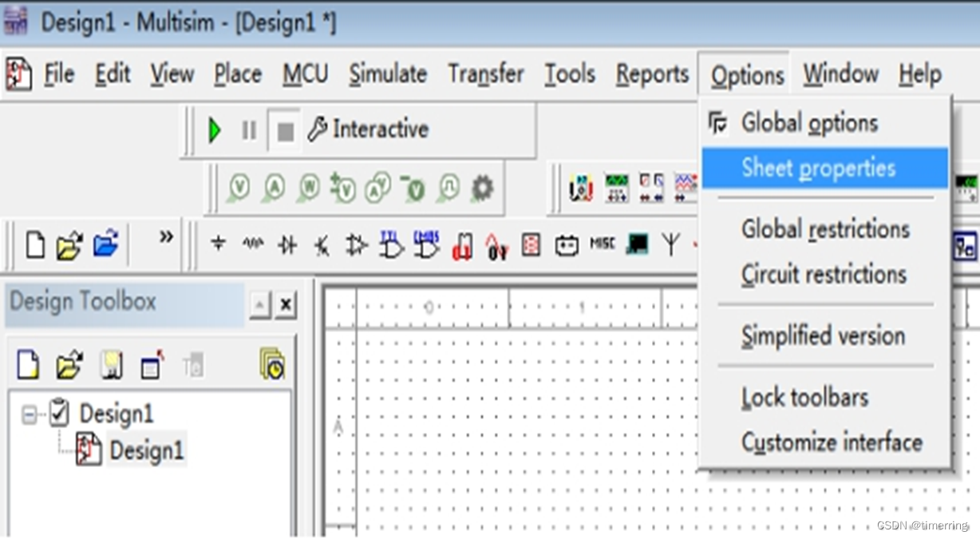Open the Place Basic resistor component group
This screenshot has width=980, height=539.
253,244
